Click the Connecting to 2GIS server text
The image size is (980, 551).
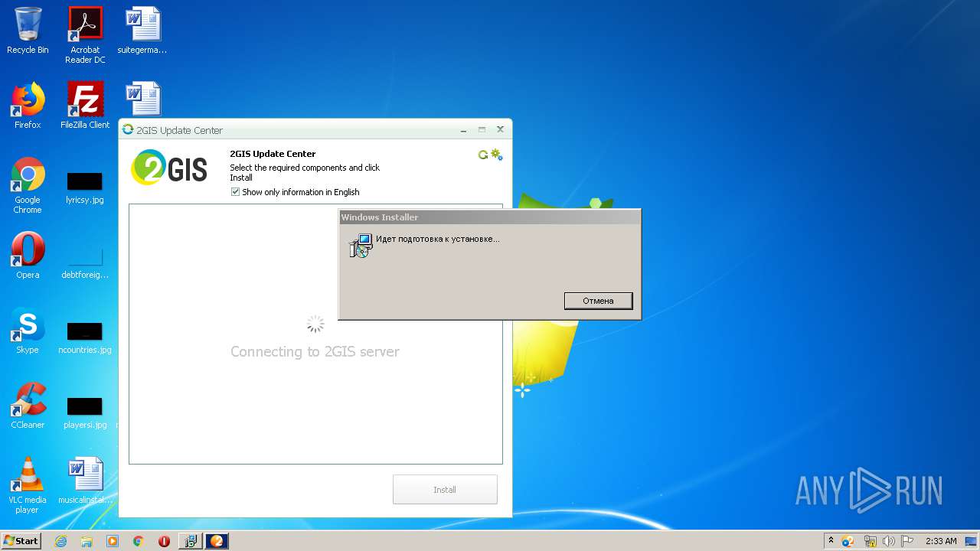pos(315,352)
